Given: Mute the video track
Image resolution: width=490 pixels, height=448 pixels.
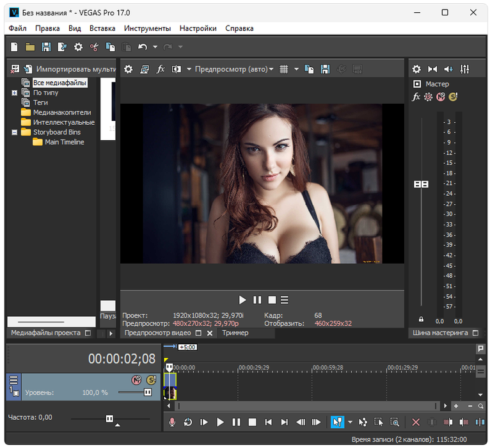Looking at the screenshot, I should 136,380.
